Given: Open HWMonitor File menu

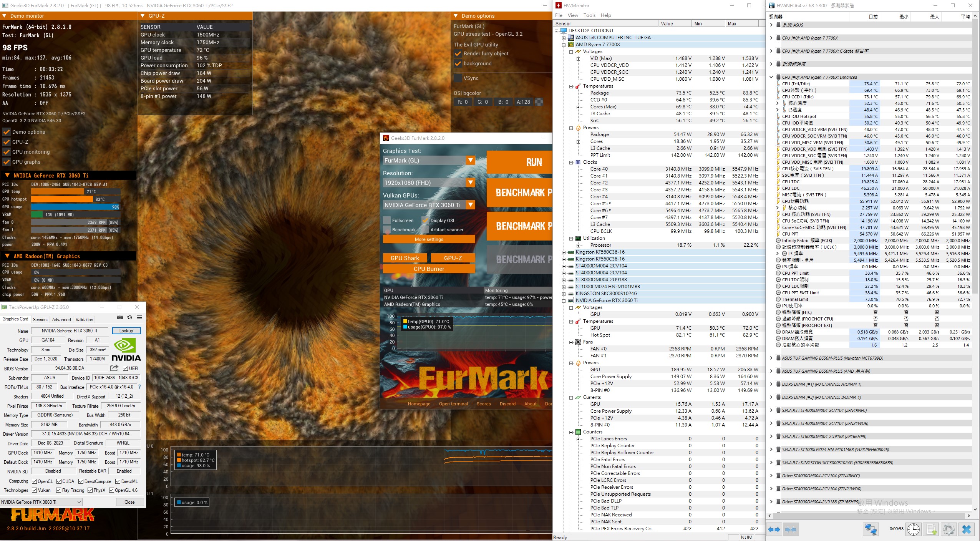Looking at the screenshot, I should click(559, 15).
